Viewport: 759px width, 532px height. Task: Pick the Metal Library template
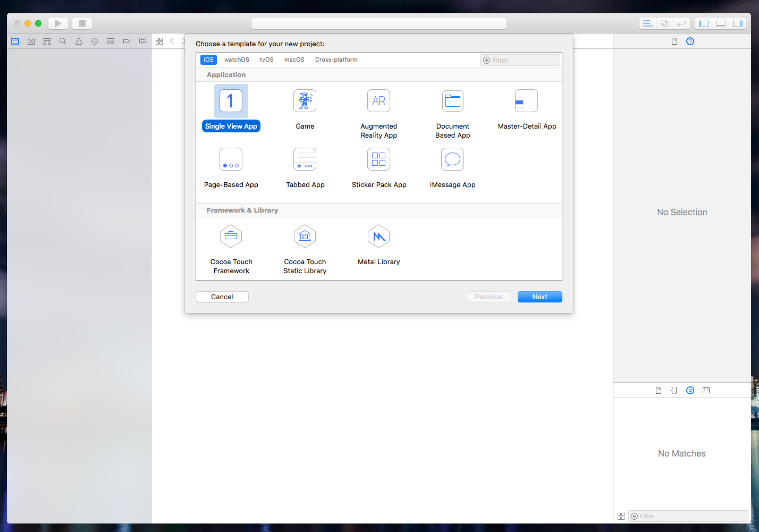(x=378, y=245)
